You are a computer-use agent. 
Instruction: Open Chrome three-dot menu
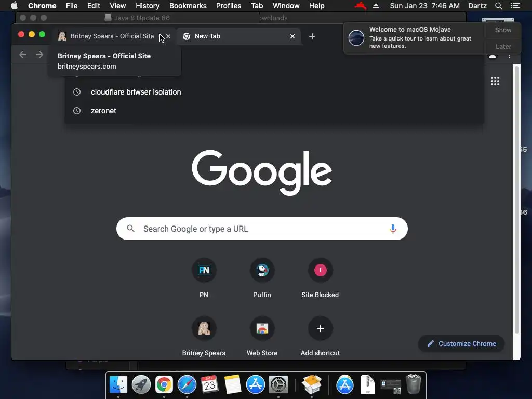(x=509, y=56)
